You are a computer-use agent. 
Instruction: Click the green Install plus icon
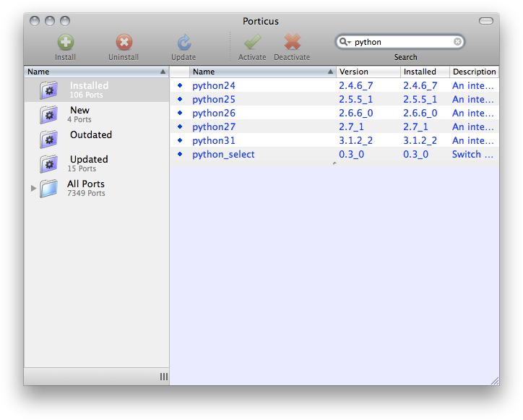click(66, 42)
